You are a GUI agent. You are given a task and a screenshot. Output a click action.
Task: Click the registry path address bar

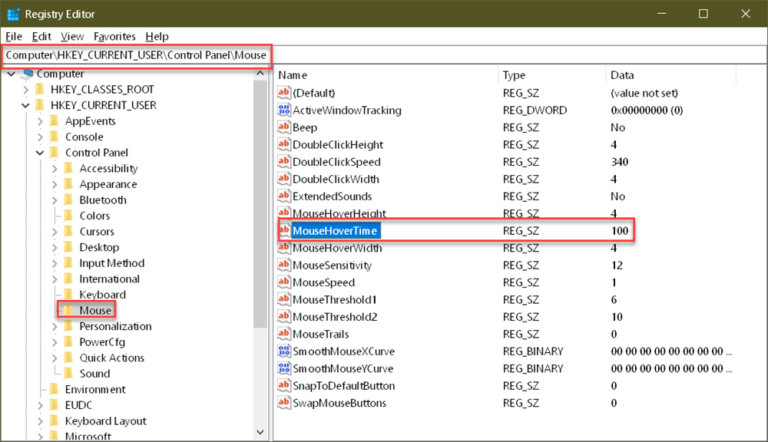[384, 55]
